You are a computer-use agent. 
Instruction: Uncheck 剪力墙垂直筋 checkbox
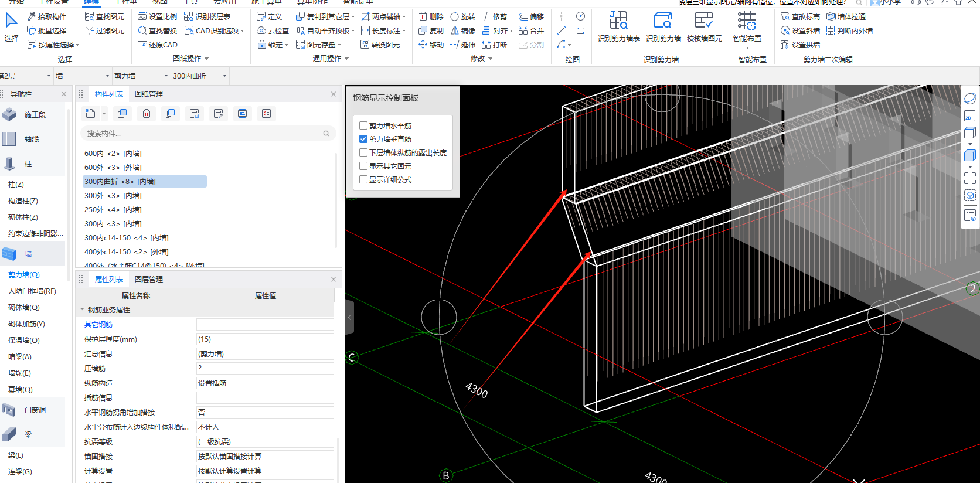[363, 139]
